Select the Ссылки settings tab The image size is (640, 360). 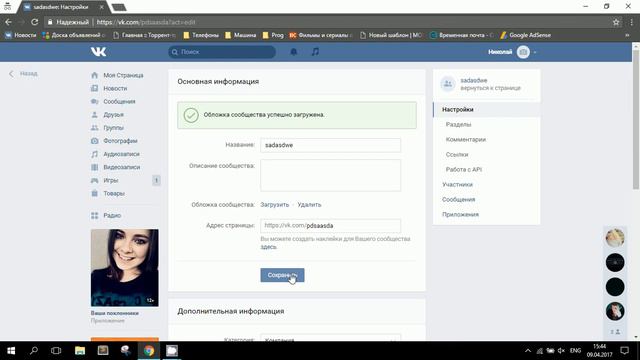point(457,154)
